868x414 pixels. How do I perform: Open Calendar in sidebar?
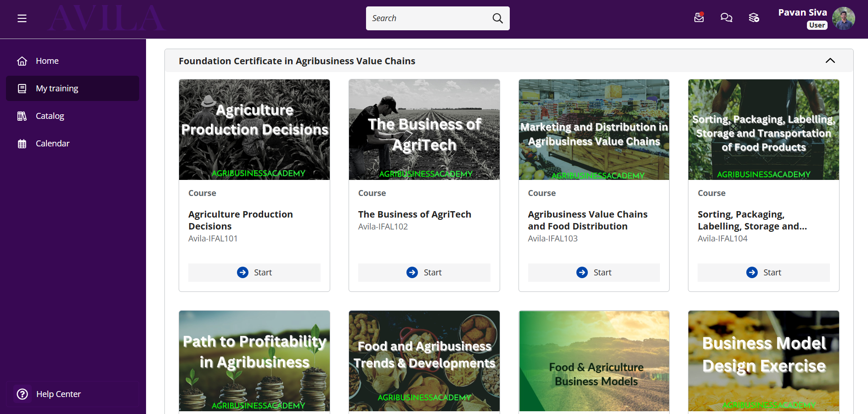[x=73, y=144]
